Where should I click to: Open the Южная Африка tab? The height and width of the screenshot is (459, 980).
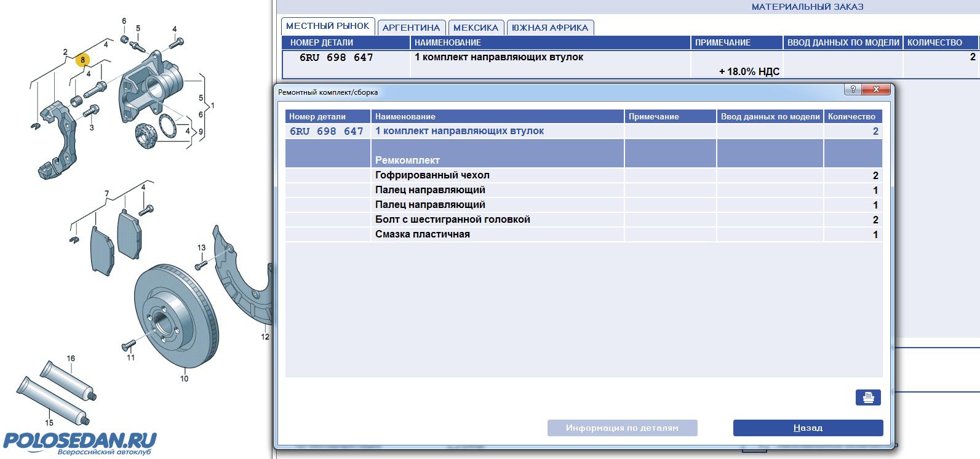point(550,28)
